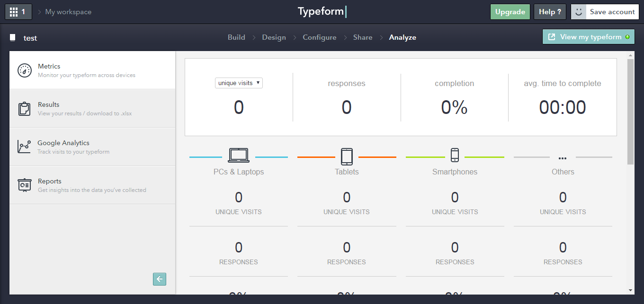
Task: Click the vertical scrollbar thumb
Action: point(630,112)
